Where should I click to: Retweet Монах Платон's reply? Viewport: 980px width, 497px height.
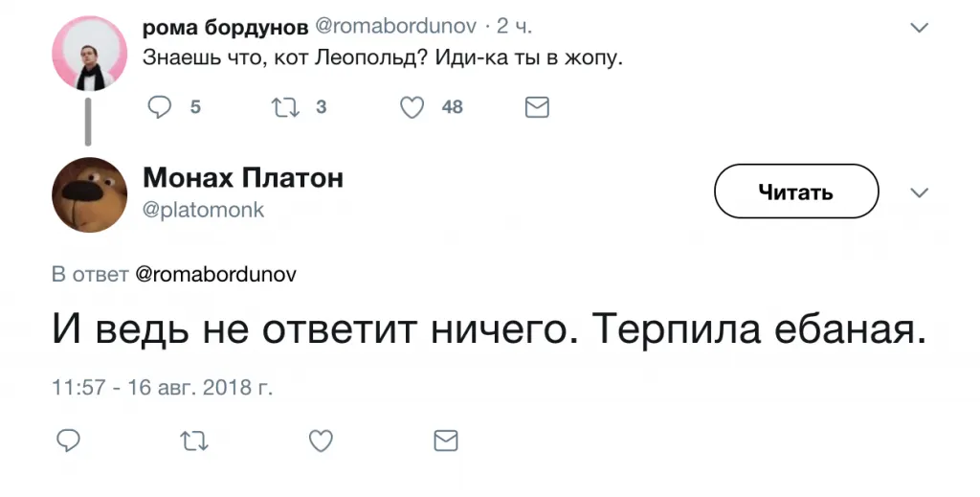(194, 440)
